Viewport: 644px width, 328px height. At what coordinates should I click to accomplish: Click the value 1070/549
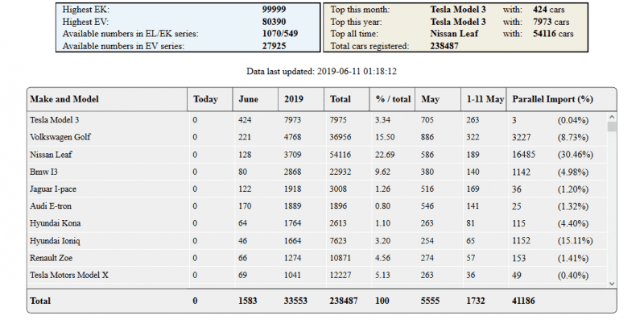280,34
